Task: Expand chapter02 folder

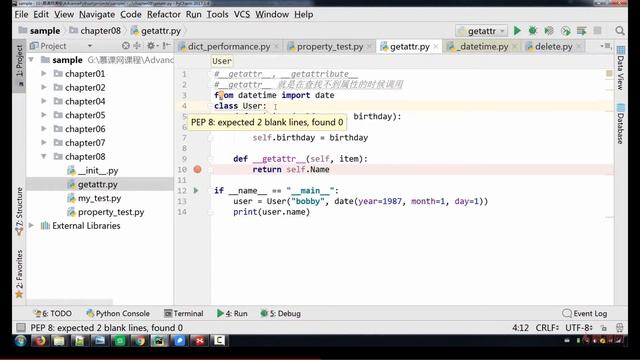Action: [44, 87]
